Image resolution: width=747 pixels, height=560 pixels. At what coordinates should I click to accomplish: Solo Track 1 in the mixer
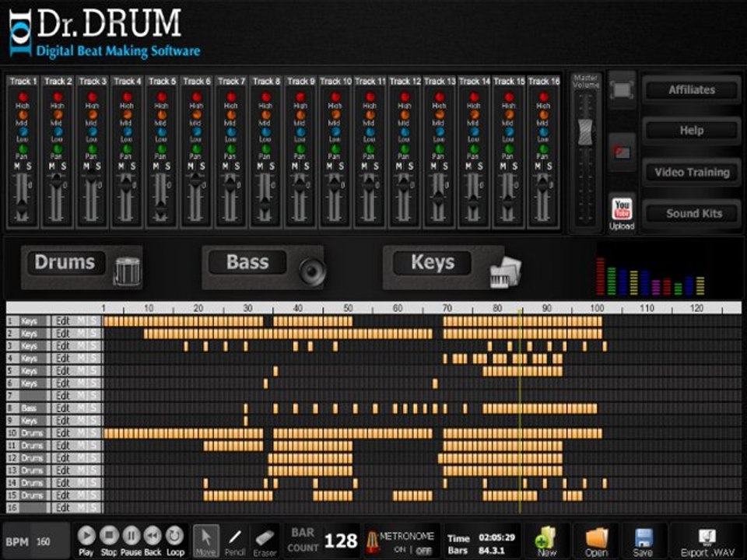pos(29,166)
